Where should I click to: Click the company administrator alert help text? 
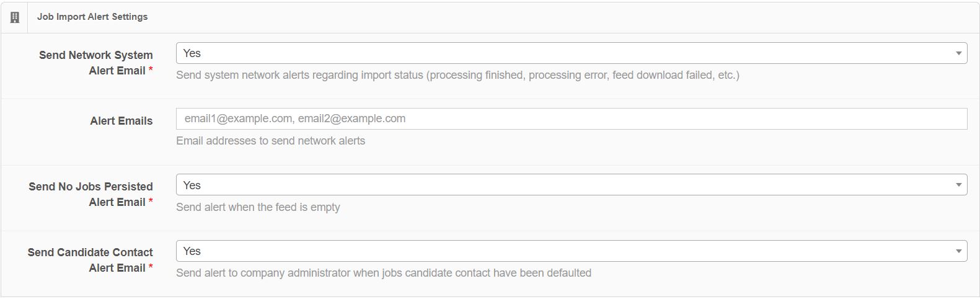click(384, 273)
